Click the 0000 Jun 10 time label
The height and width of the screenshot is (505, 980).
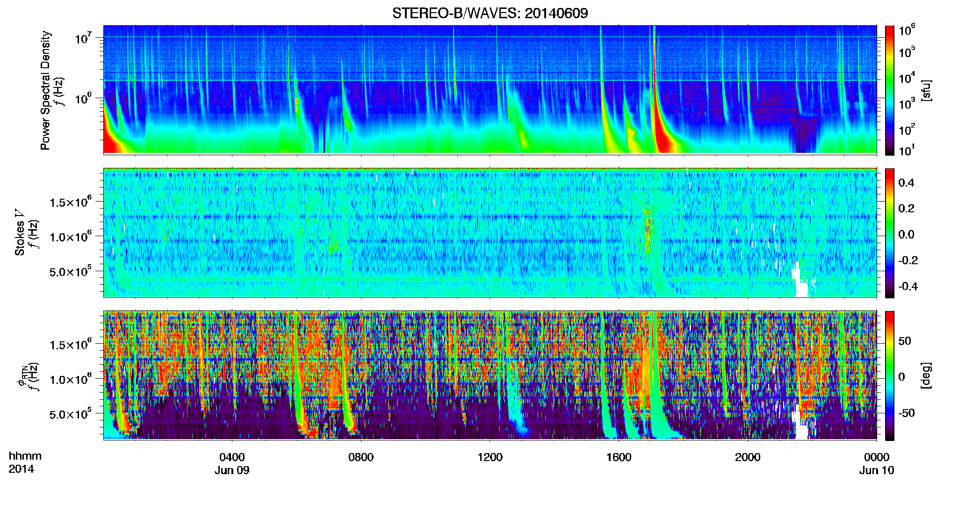click(877, 463)
